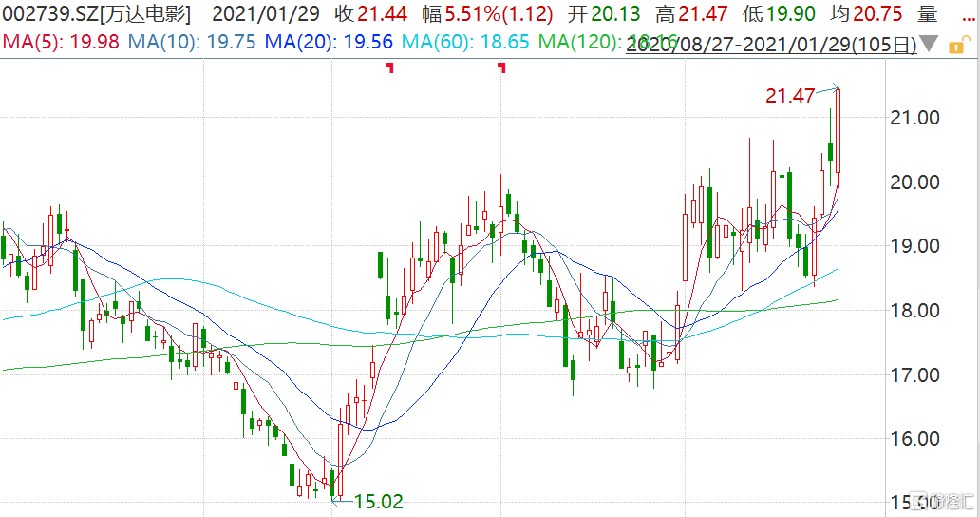Click the 15.02 low-price annotation on chart

click(x=379, y=502)
